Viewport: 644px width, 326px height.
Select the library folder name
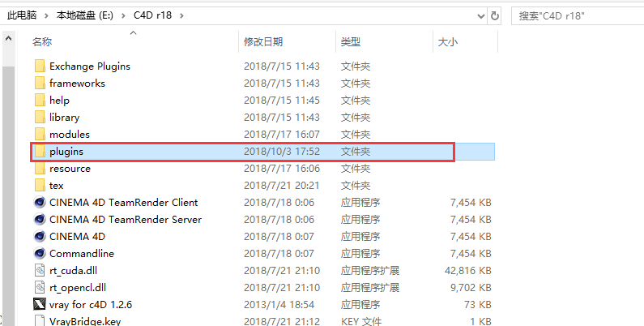[64, 117]
